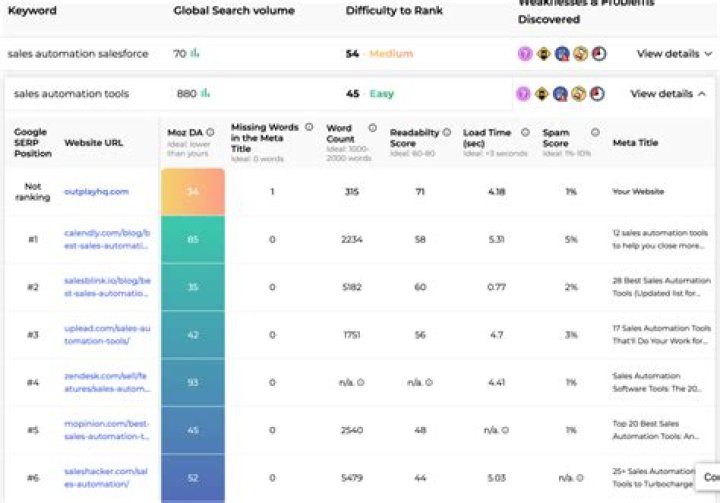This screenshot has height=503, width=720.
Task: Click Moz DA cell showing 85
Action: tap(193, 239)
